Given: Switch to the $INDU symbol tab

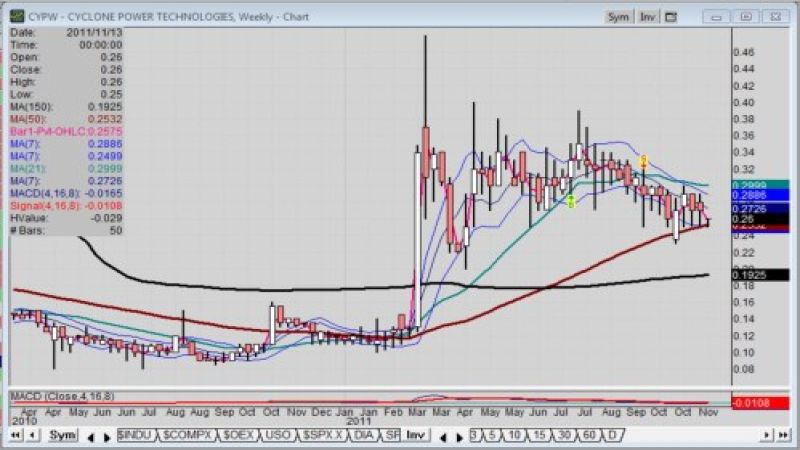Looking at the screenshot, I should 135,435.
